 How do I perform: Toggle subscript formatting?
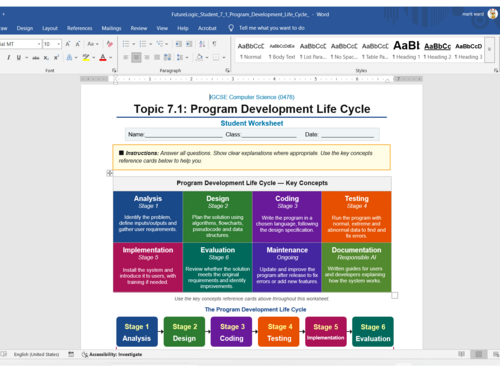tap(46, 58)
